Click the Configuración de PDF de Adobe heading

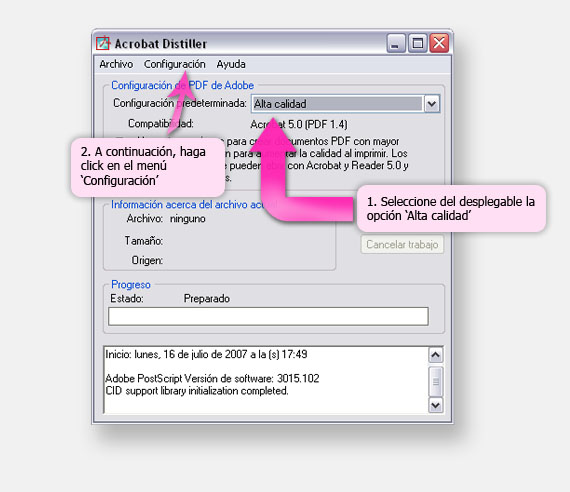coord(182,85)
